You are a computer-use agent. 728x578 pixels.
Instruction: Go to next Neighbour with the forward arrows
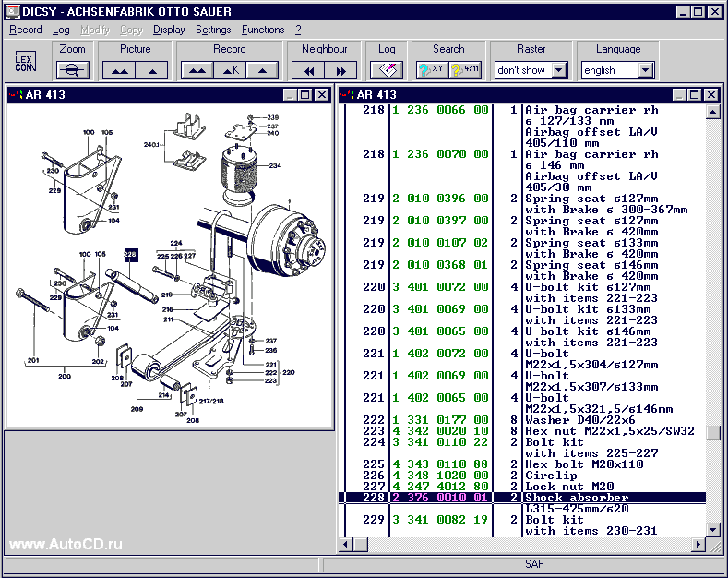tap(340, 70)
